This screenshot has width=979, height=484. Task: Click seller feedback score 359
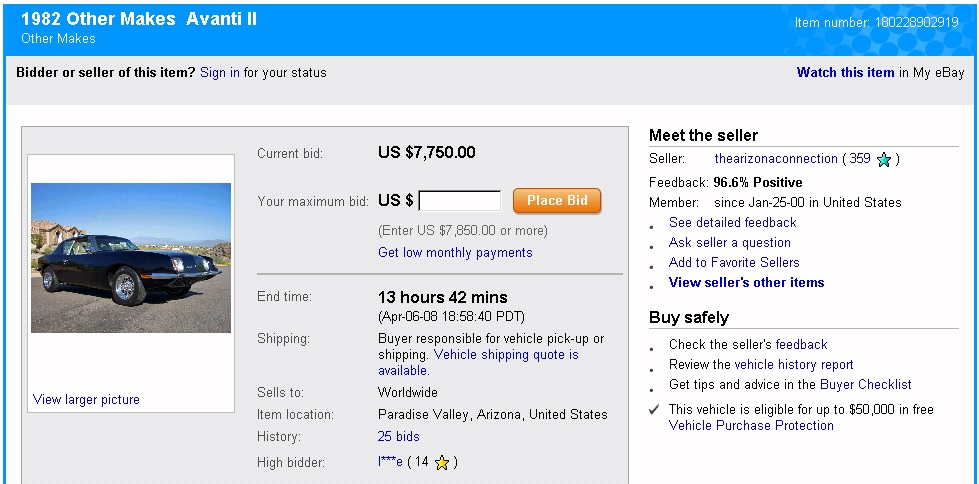(860, 159)
